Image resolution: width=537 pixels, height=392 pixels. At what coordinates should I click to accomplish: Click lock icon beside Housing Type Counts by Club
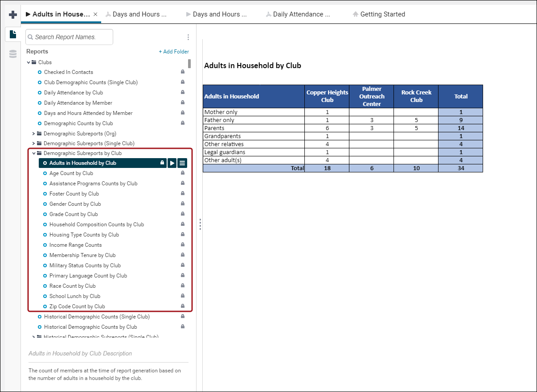[x=182, y=235]
